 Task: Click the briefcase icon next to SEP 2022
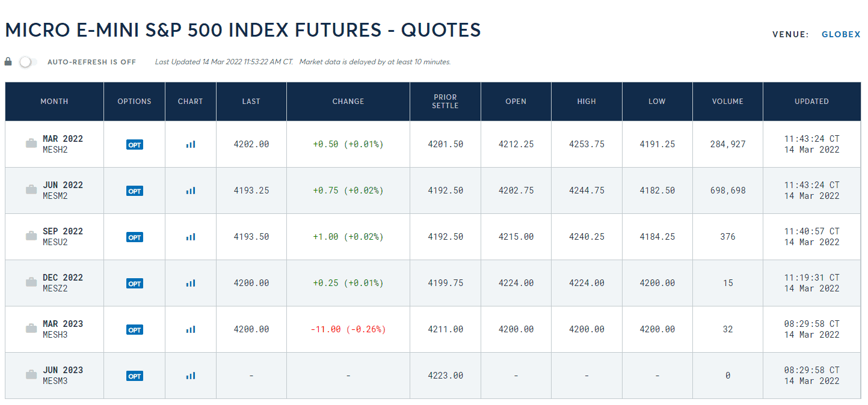(x=31, y=236)
